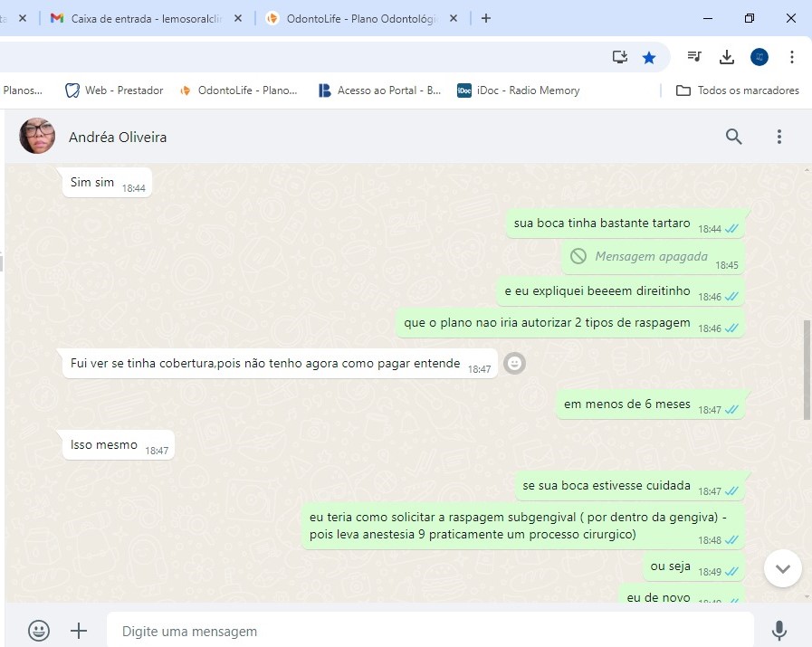Click the chat vertical scrollbar thumb
Viewport: 812px width, 647px height.
pos(807,369)
